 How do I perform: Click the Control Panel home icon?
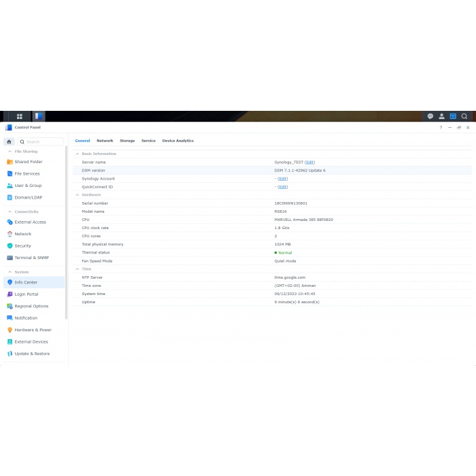9,141
